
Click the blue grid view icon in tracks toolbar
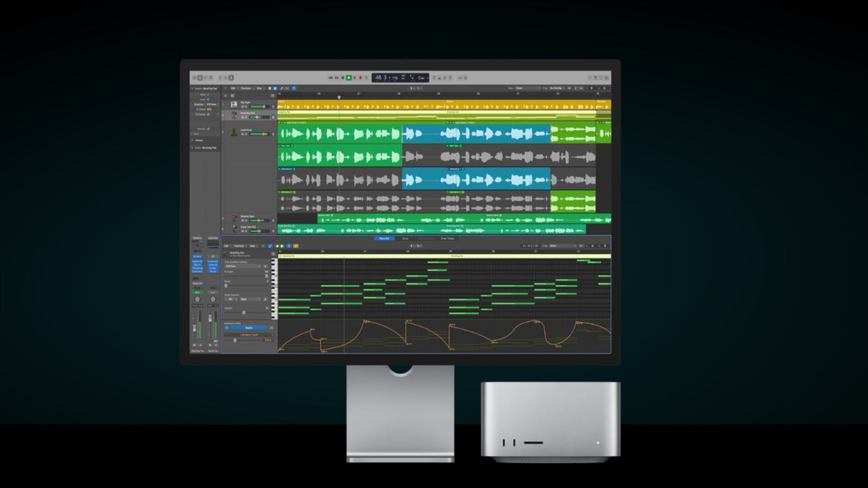coord(275,88)
